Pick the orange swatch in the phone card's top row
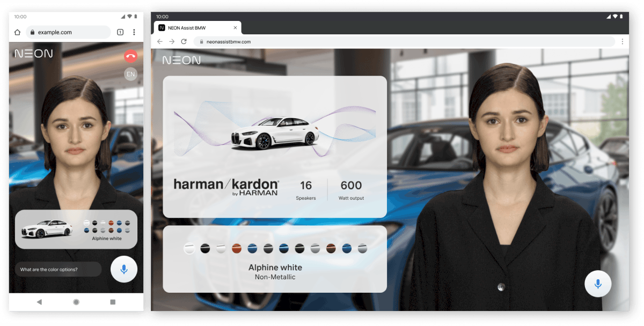 [111, 223]
